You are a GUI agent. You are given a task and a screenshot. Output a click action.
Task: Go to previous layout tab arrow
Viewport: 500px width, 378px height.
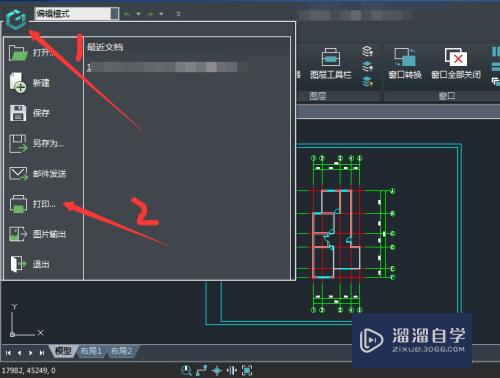click(20, 353)
